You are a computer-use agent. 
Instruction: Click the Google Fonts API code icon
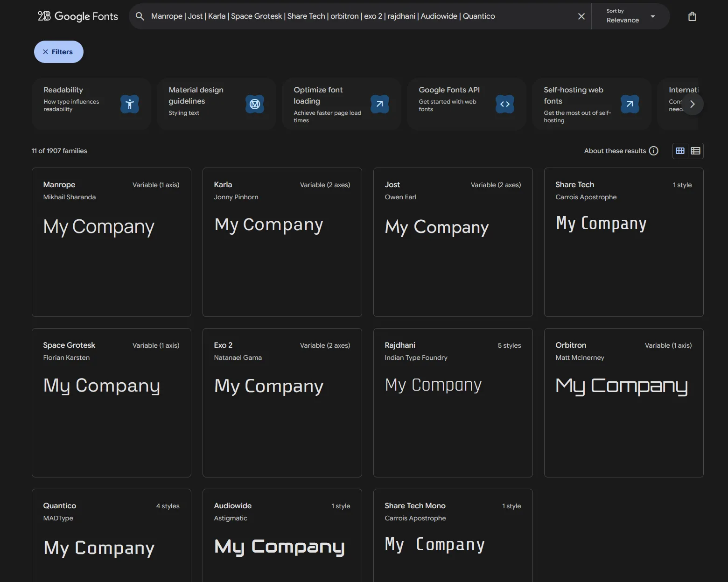[504, 104]
